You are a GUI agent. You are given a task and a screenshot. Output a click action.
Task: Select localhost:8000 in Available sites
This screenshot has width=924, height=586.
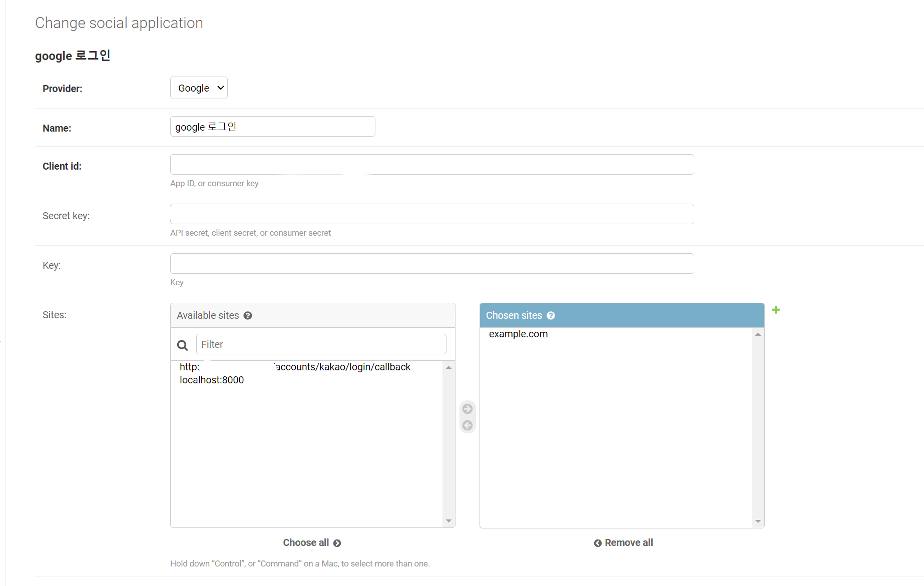306,380
